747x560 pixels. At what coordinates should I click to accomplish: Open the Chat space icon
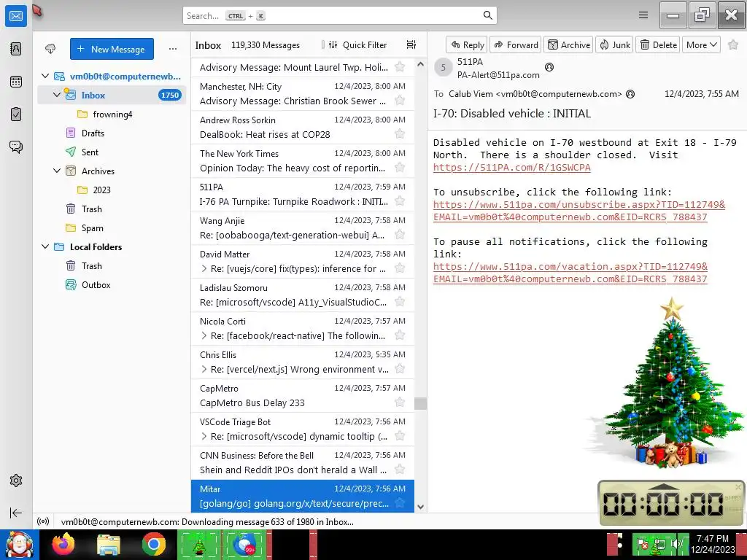tap(16, 147)
